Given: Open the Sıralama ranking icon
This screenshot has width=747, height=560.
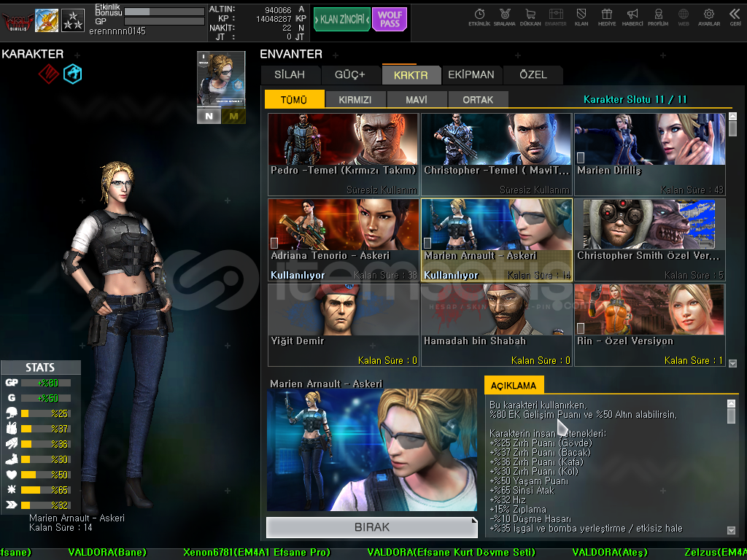Looking at the screenshot, I should (x=505, y=17).
